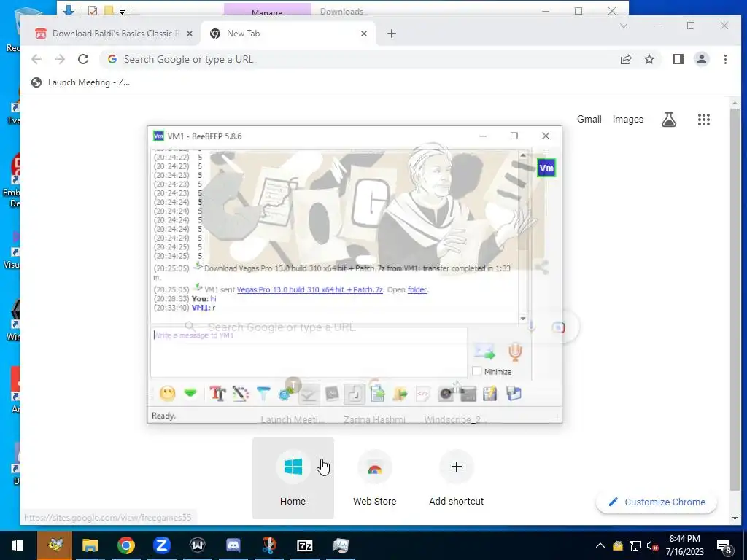Open the Search Labs flask icon
Image resolution: width=747 pixels, height=560 pixels.
tap(669, 119)
